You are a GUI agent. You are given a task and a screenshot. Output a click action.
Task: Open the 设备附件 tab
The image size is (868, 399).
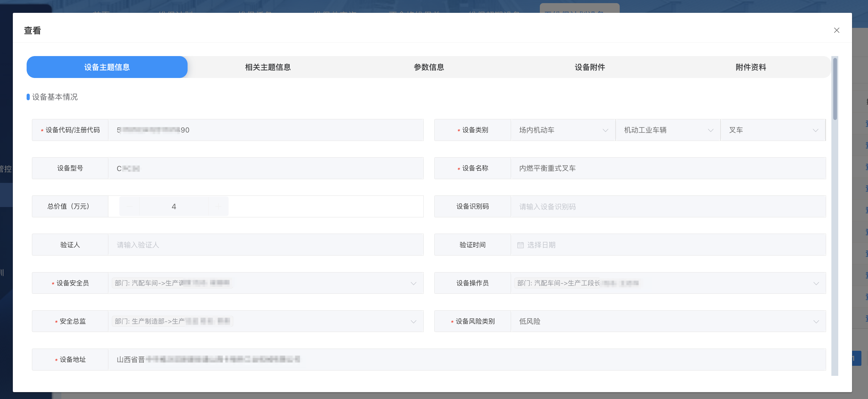pyautogui.click(x=590, y=67)
